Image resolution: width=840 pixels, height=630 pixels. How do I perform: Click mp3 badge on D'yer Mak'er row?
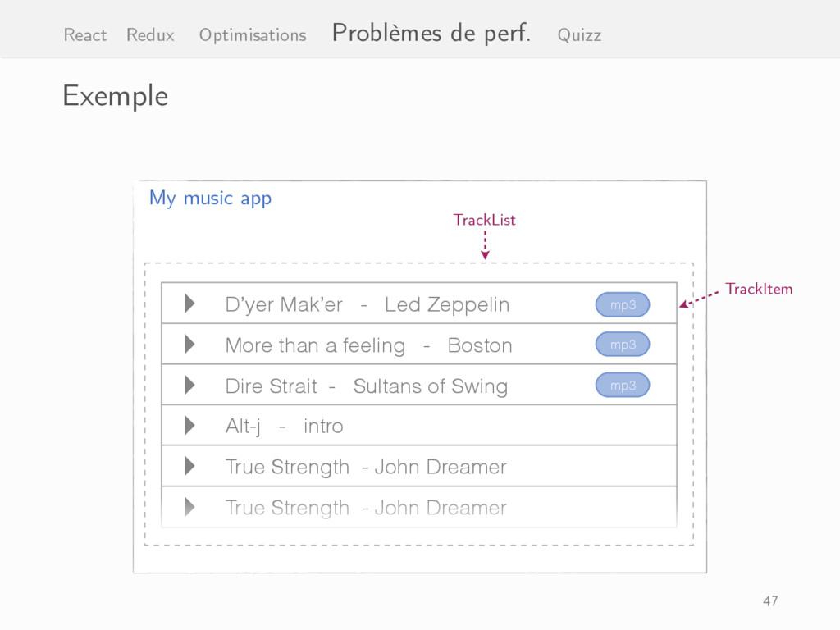point(623,304)
